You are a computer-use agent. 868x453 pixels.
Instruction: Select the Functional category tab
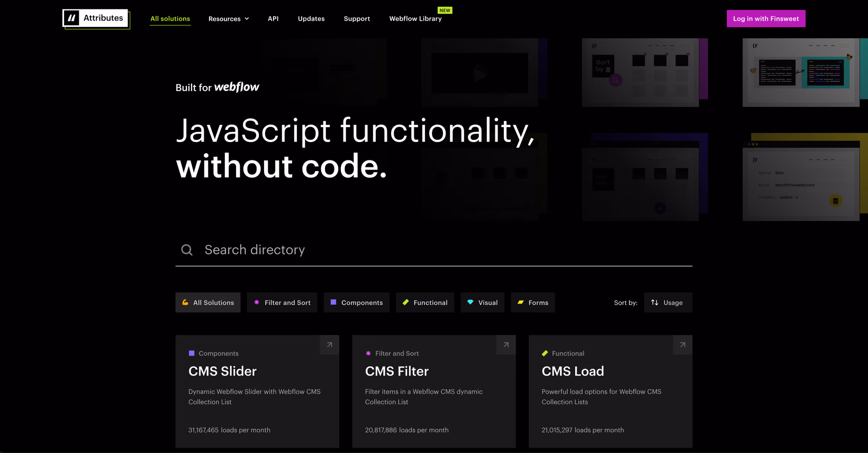(x=425, y=303)
